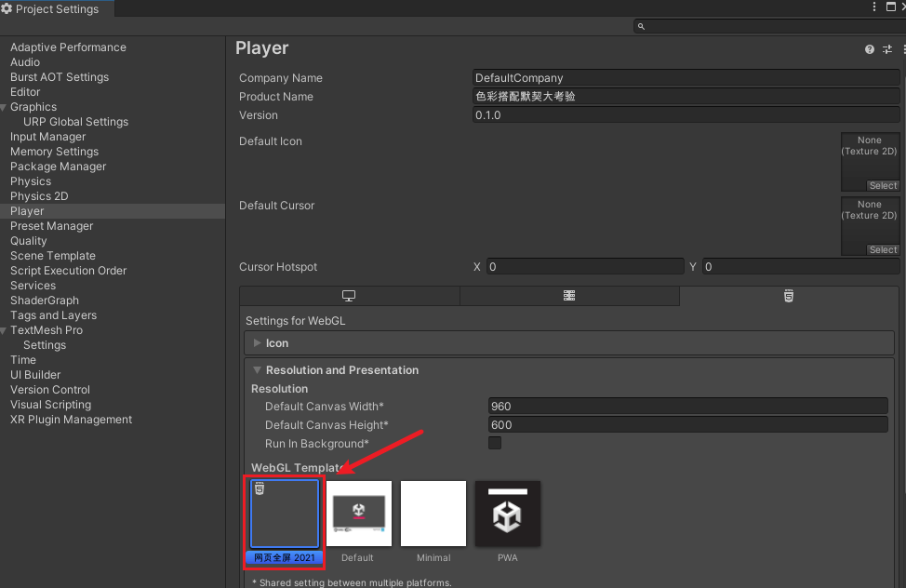The height and width of the screenshot is (588, 906).
Task: Open the window's three-dot options menu
Action: coord(874,7)
